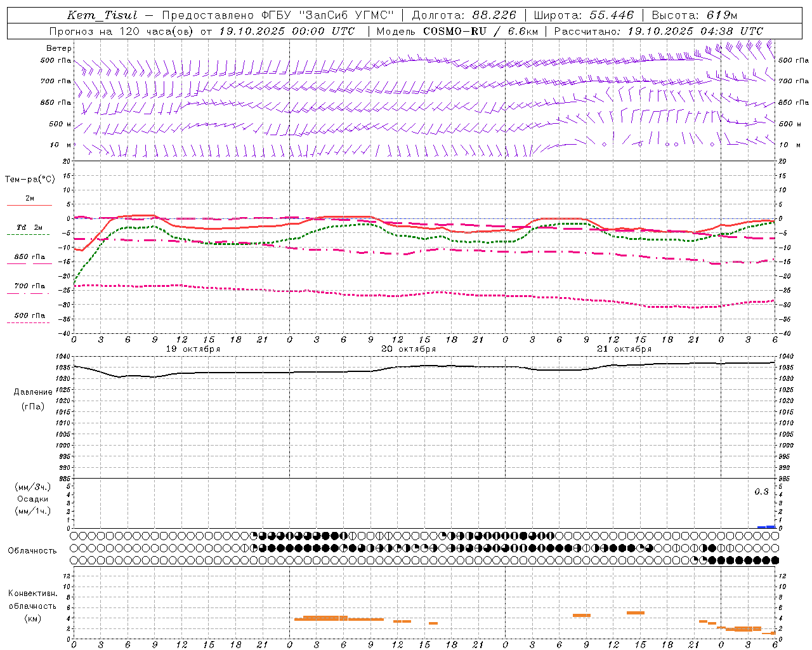This screenshot has width=812, height=650.
Task: Select the provider text ФГБУ "ЗапСиб УГМС"
Action: (x=327, y=16)
